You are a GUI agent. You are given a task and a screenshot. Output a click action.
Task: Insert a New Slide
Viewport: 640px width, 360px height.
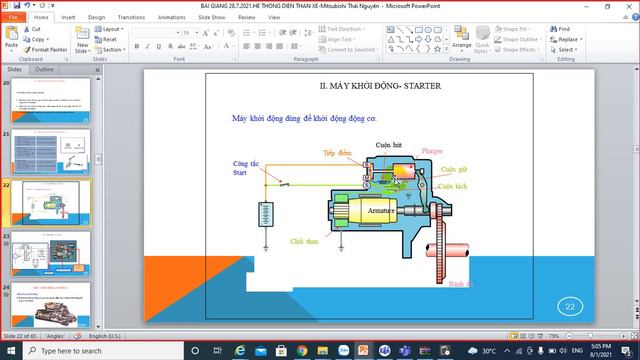82,40
